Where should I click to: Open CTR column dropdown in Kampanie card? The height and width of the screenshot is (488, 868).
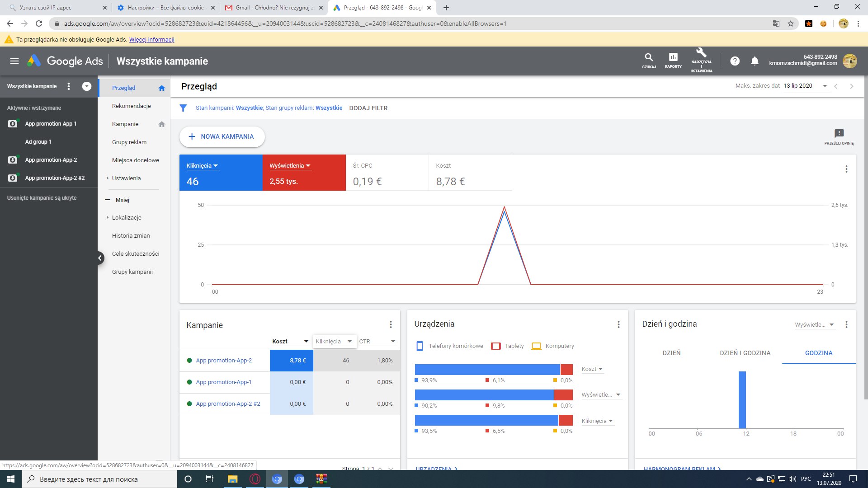pyautogui.click(x=377, y=342)
